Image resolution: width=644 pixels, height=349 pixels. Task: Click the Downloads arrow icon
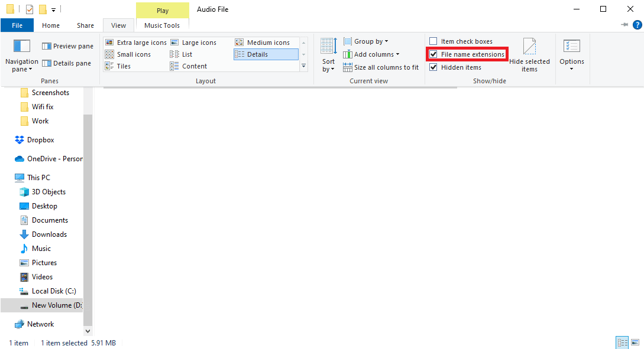click(24, 234)
